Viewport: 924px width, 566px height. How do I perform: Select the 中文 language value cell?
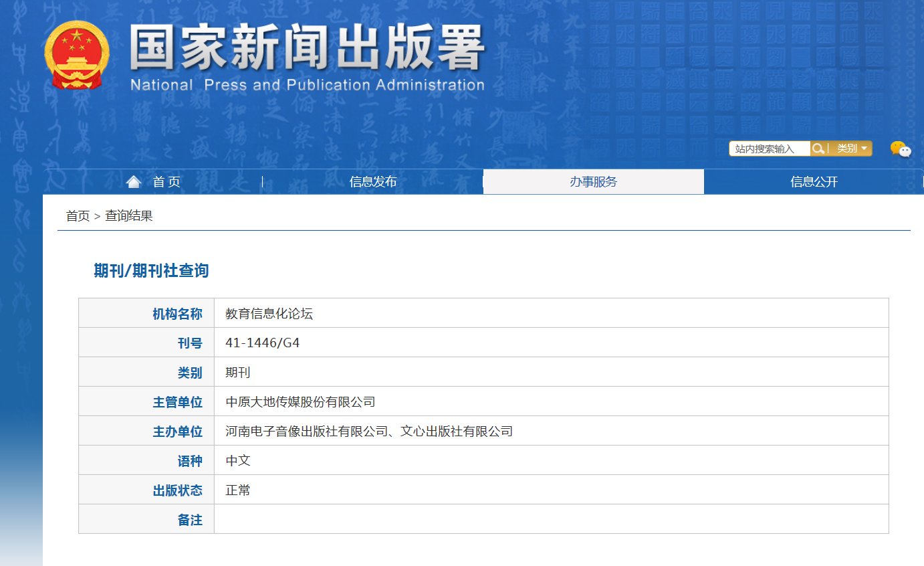point(238,461)
